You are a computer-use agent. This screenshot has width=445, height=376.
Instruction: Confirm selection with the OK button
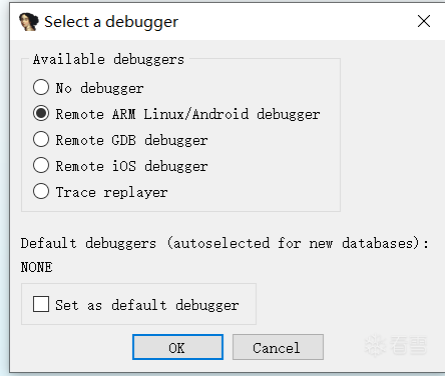tap(178, 347)
